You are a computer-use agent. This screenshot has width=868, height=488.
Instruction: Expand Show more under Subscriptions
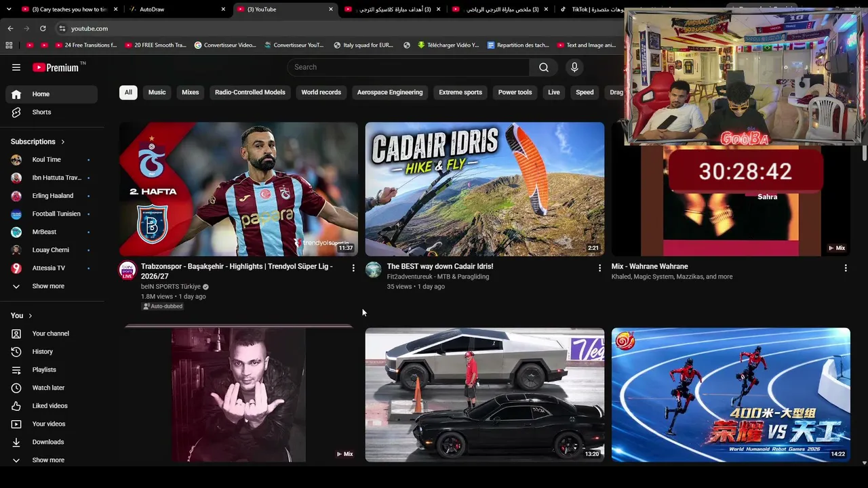pyautogui.click(x=48, y=286)
